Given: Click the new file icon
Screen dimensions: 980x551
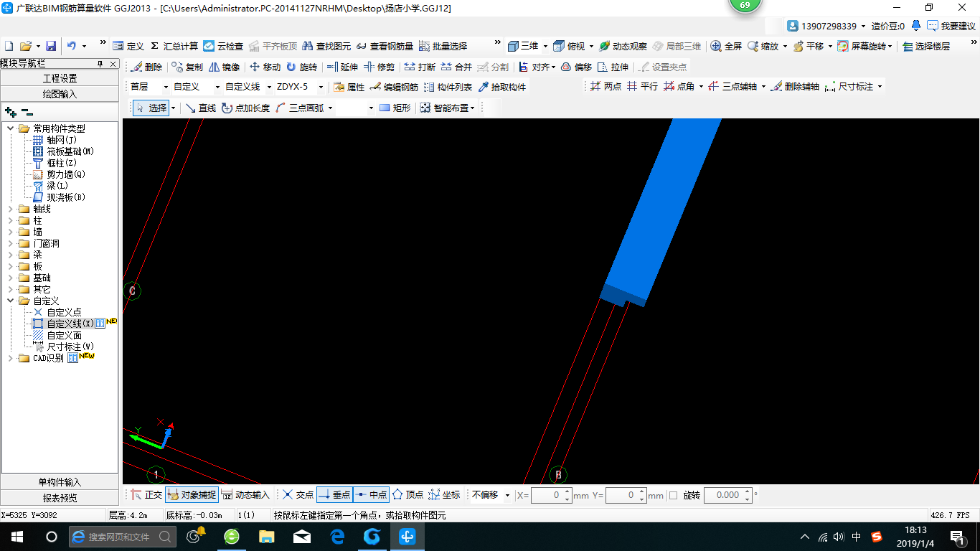Looking at the screenshot, I should click(9, 46).
